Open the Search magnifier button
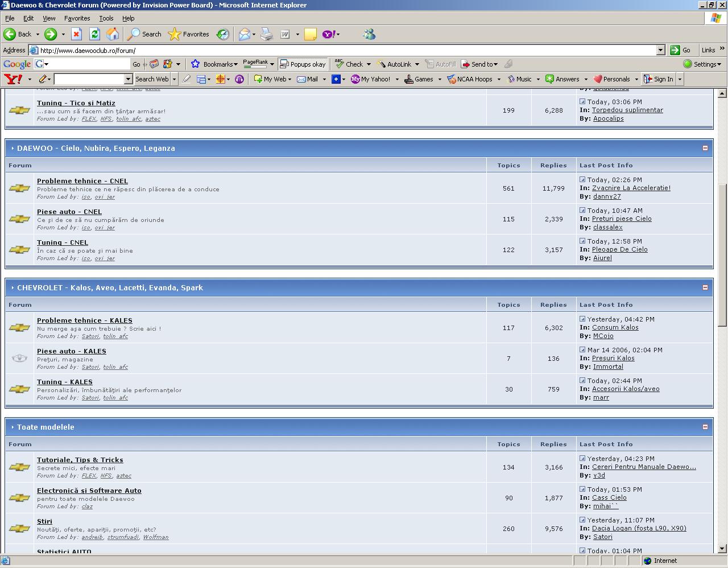 click(x=144, y=34)
